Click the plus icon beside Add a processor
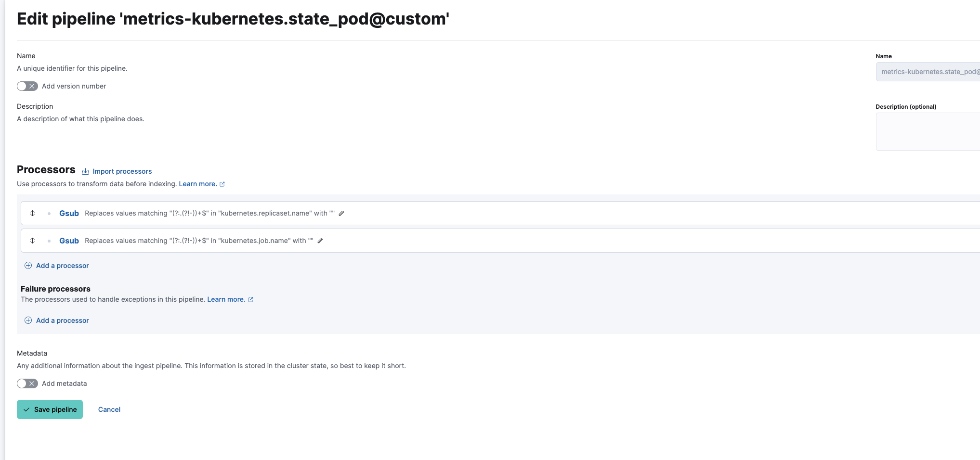The height and width of the screenshot is (460, 980). (28, 265)
